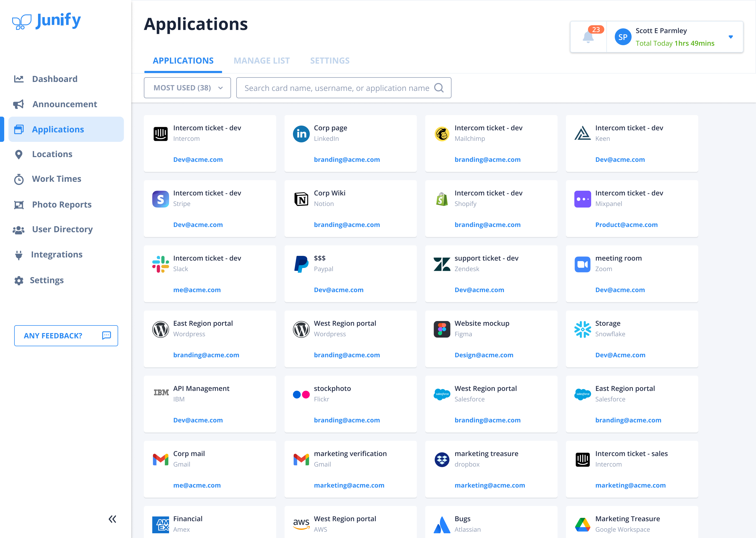
Task: Switch to the SETTINGS tab
Action: (x=330, y=61)
